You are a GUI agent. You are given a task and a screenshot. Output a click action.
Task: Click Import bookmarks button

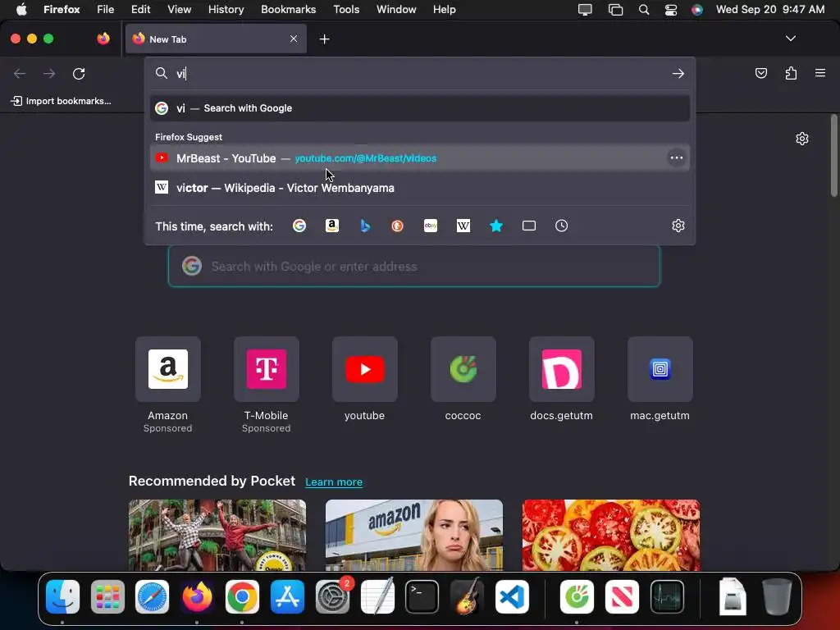coord(62,101)
